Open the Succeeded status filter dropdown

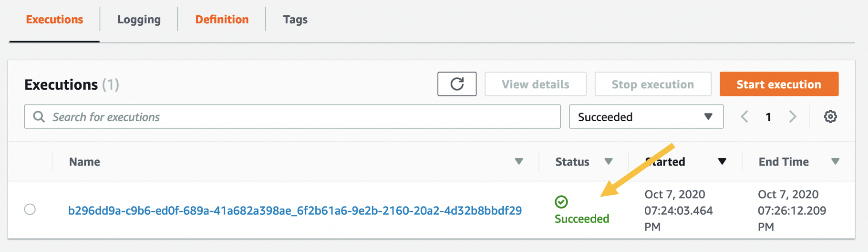pyautogui.click(x=646, y=116)
